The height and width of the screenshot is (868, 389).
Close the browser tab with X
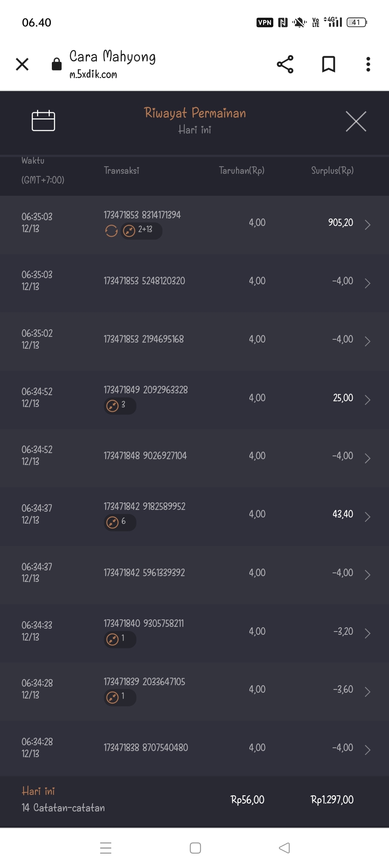(22, 64)
